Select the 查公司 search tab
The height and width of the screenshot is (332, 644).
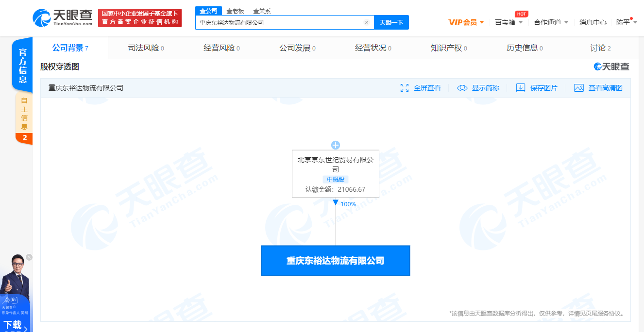coord(209,11)
